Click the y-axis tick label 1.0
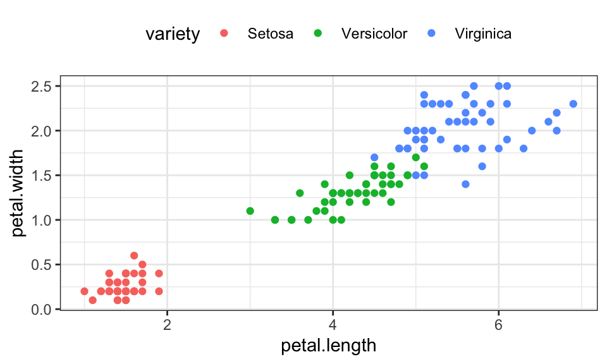607x364 pixels. pos(42,220)
